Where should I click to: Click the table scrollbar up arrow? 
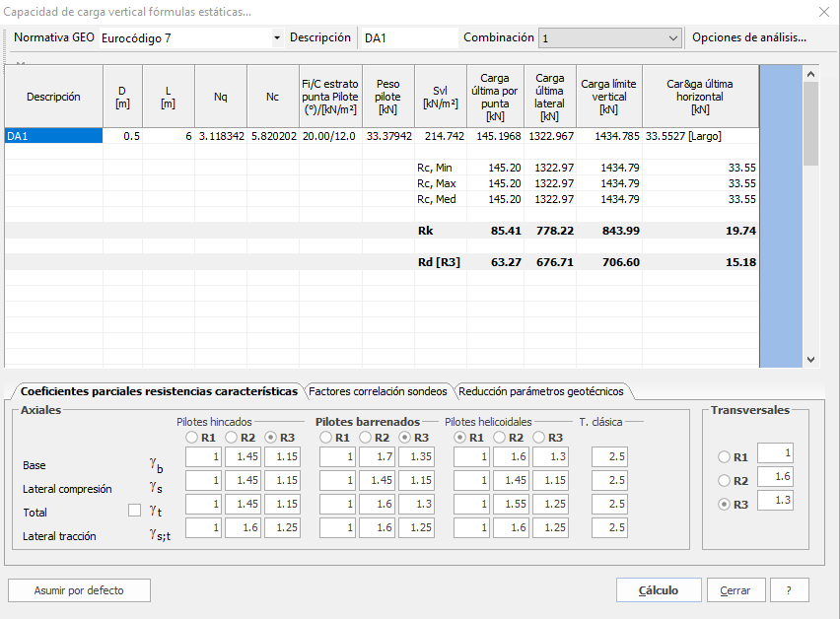coord(810,74)
